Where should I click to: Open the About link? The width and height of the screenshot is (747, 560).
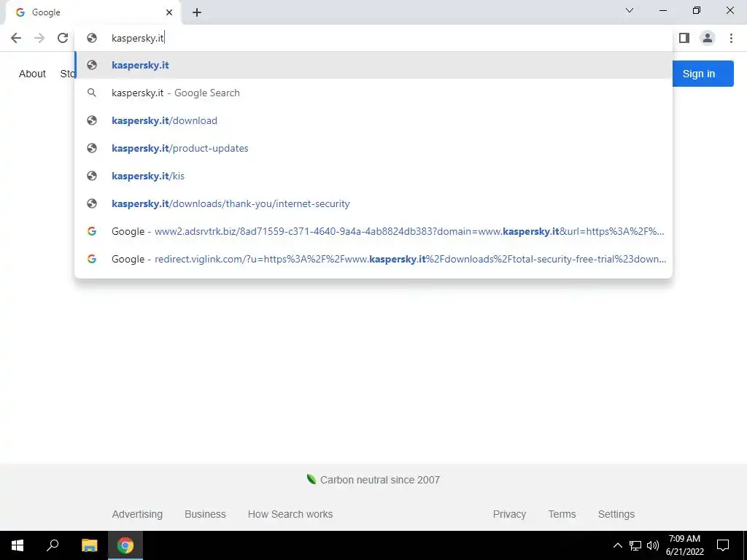[x=32, y=74]
